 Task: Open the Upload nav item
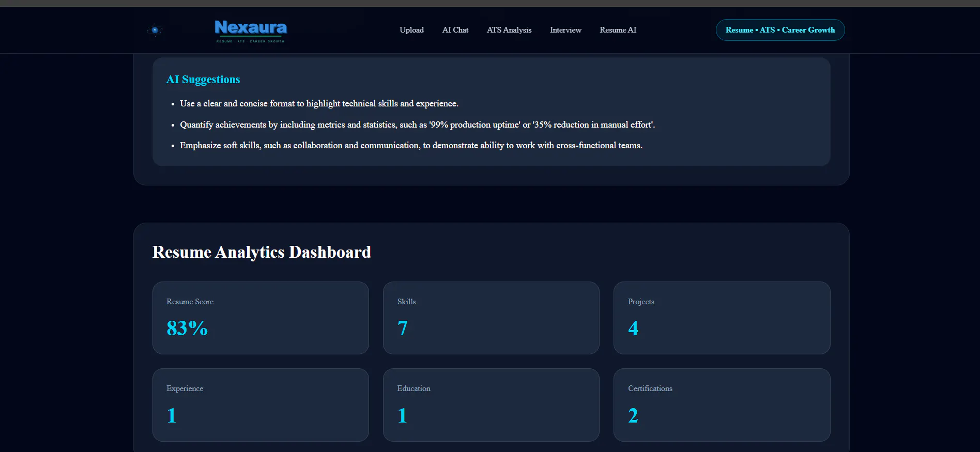[x=411, y=30]
